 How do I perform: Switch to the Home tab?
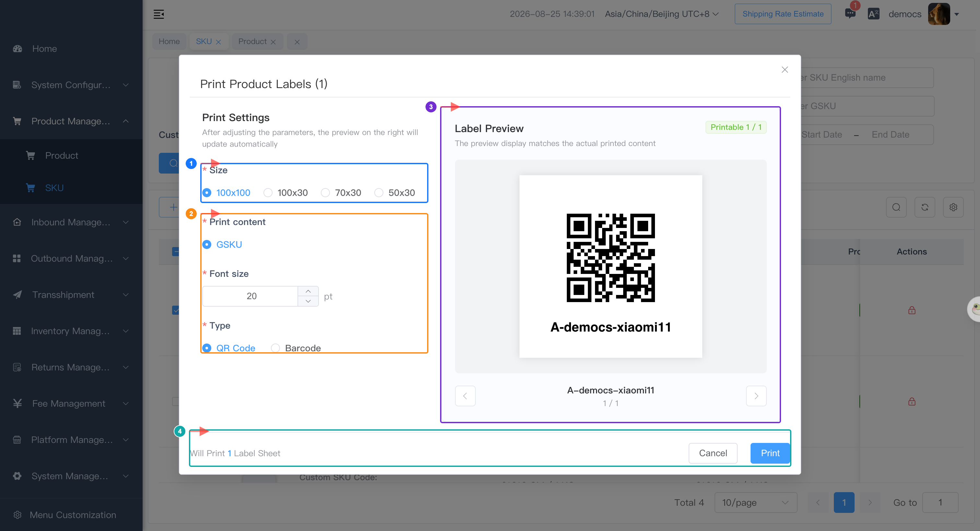(169, 41)
